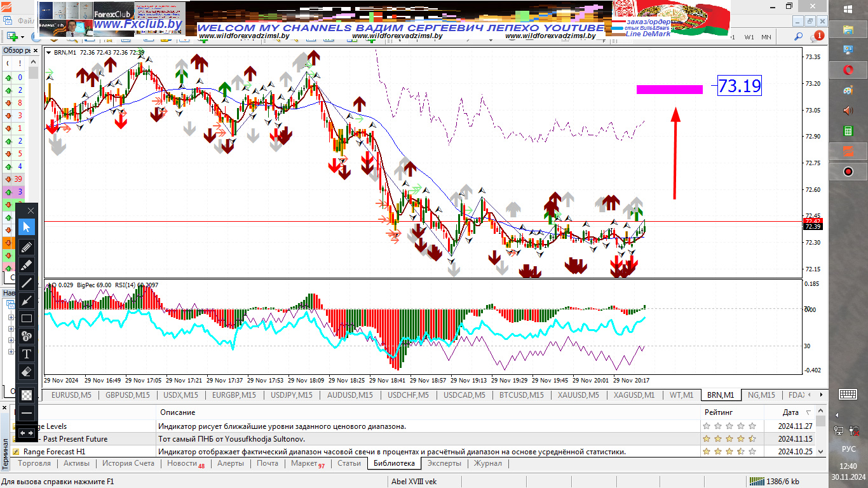Switch to the GBPUSD,M15 chart tab
The height and width of the screenshot is (488, 868).
click(128, 395)
